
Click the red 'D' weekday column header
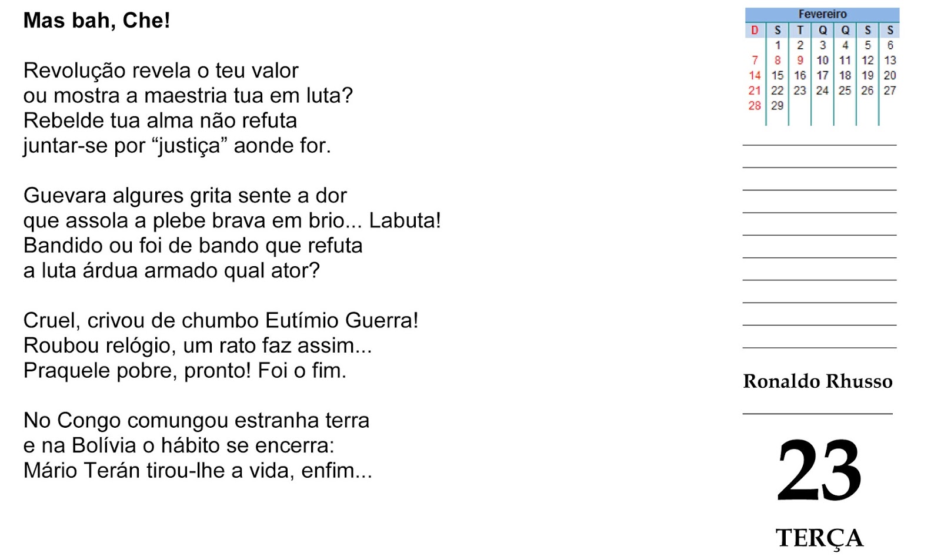(755, 30)
